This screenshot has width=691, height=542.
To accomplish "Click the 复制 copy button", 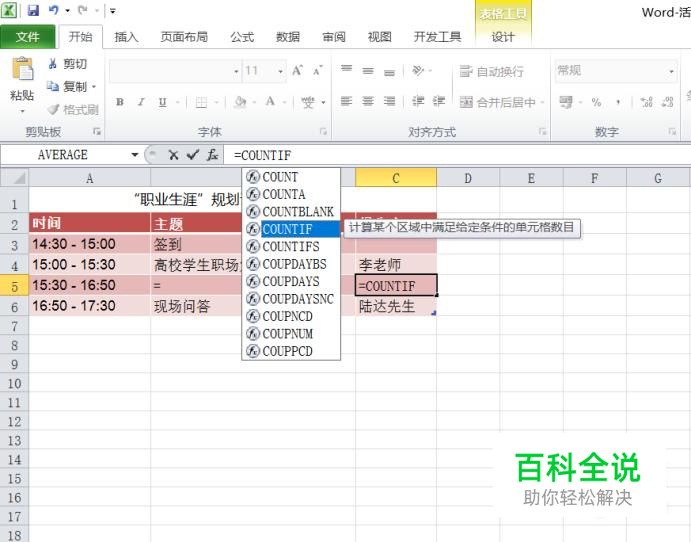I will point(67,87).
